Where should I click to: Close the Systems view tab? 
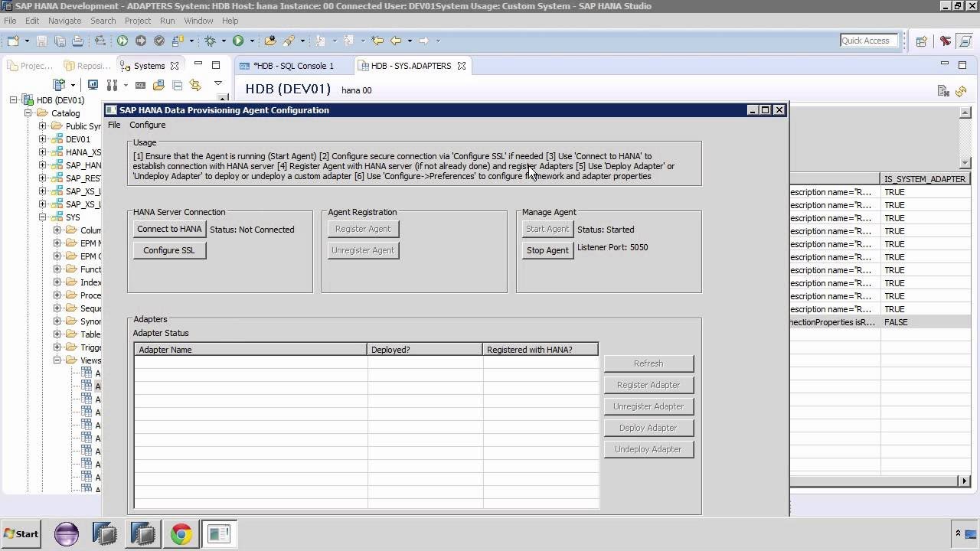[175, 66]
